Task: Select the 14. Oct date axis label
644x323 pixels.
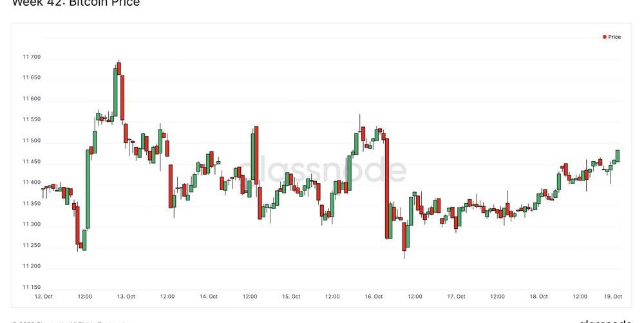Action: pos(209,297)
